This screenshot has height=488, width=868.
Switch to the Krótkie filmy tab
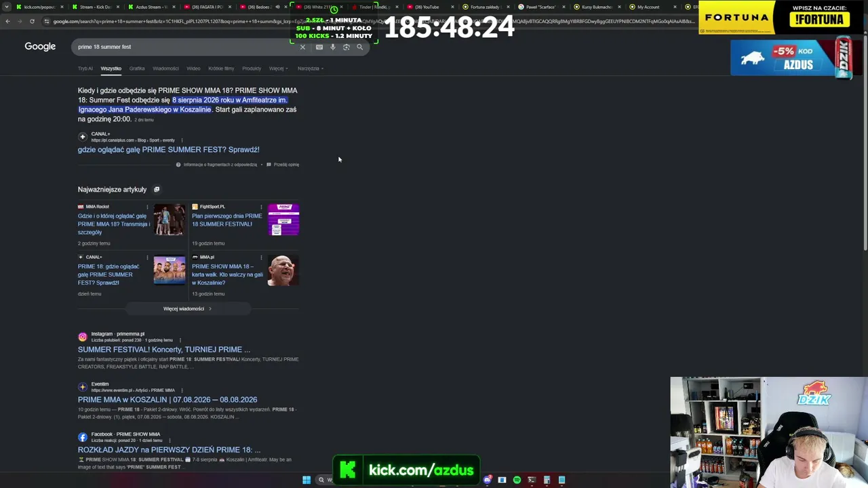point(221,68)
